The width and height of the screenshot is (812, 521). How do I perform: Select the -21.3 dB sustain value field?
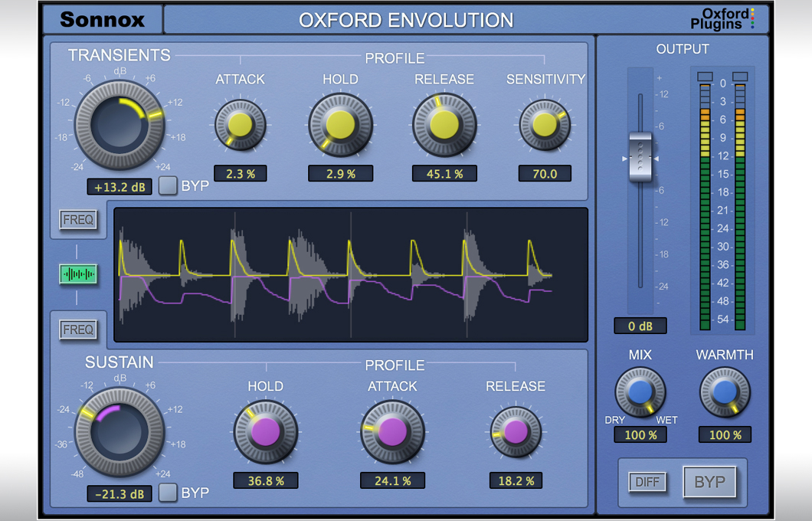point(120,494)
